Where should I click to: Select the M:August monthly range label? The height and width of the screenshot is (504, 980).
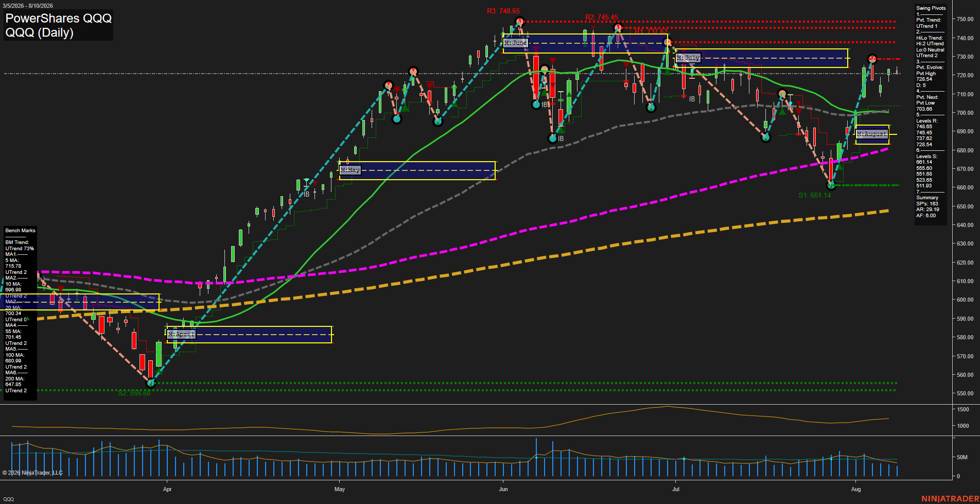tap(872, 134)
